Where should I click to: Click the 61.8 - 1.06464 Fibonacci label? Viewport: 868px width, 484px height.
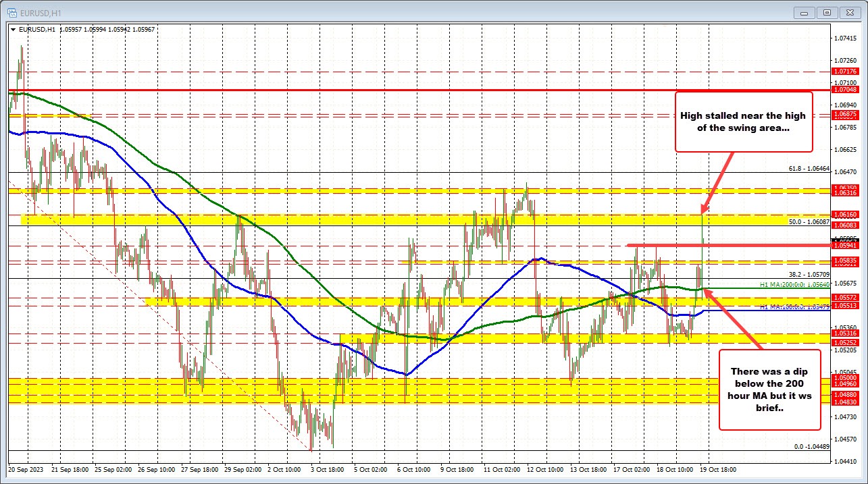[808, 169]
